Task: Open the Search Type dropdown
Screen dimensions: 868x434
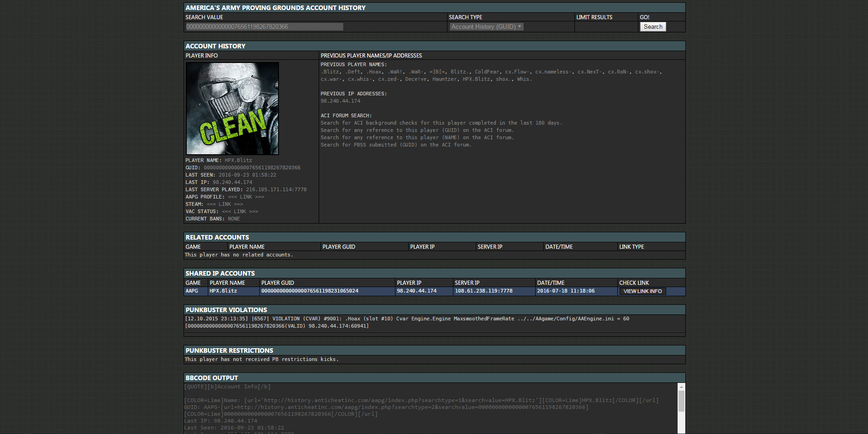Action: 486,26
